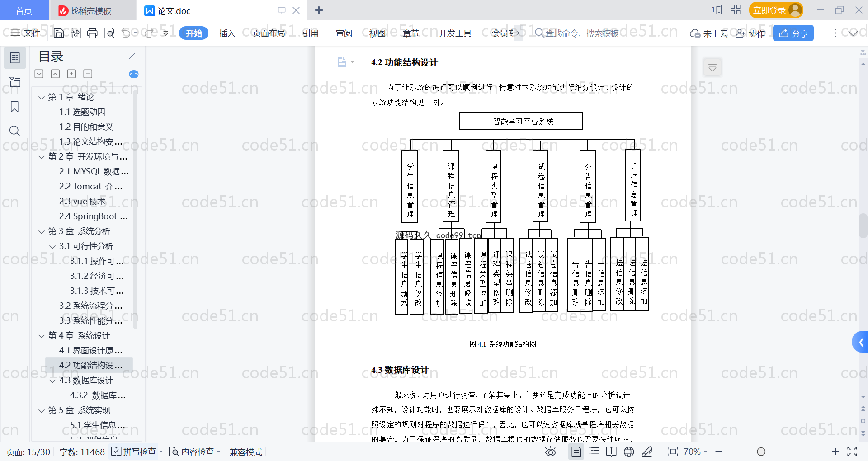Open the find magnifier in sidebar
This screenshot has height=461, width=868.
(14, 131)
